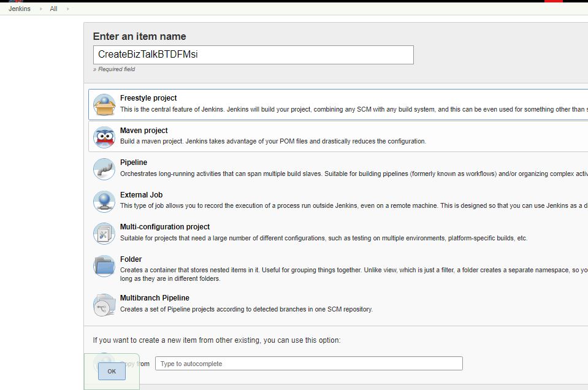Click the 'create a new item from other existing' text
This screenshot has height=390, width=588.
pyautogui.click(x=217, y=340)
